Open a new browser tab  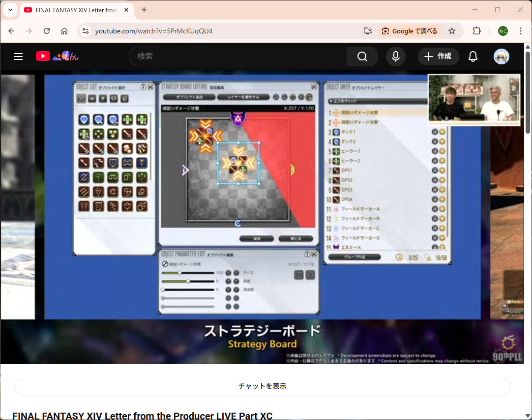[x=144, y=10]
